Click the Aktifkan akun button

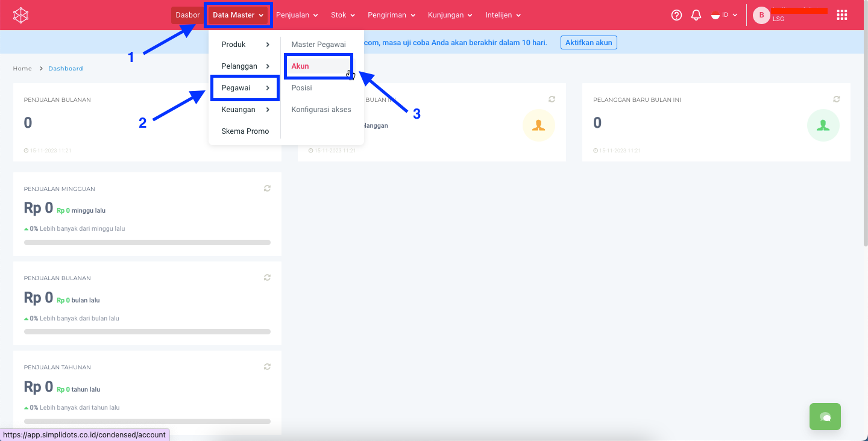[588, 43]
